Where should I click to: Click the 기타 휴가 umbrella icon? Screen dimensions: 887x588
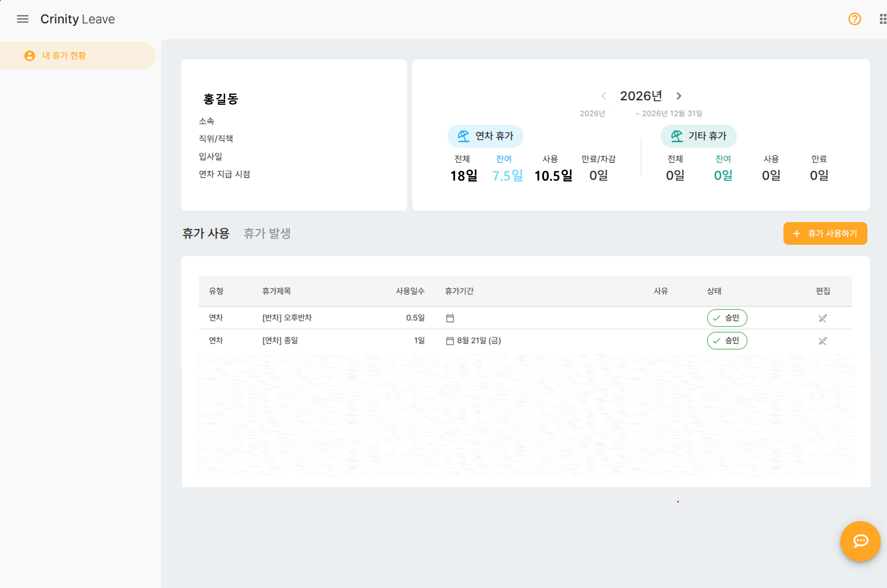[x=677, y=136]
